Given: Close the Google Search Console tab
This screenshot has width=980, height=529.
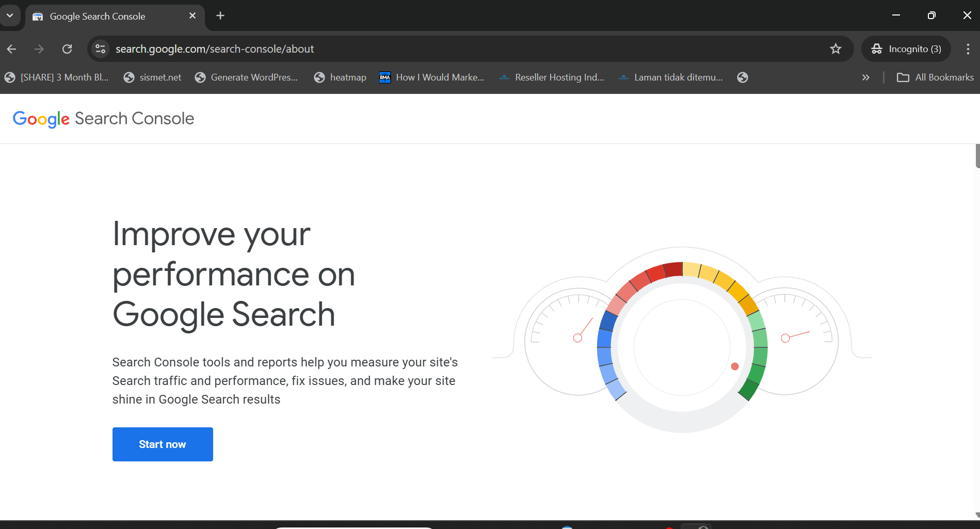Looking at the screenshot, I should (192, 16).
